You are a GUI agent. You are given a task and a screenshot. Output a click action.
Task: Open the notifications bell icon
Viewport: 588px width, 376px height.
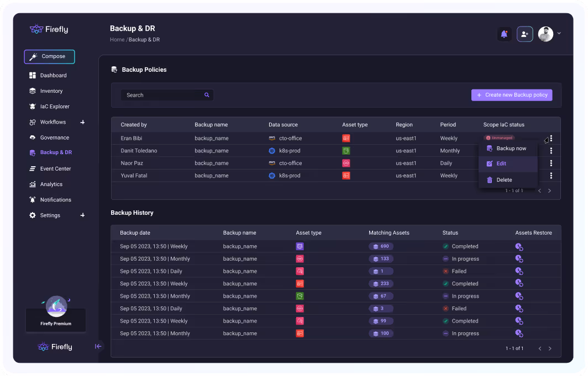(503, 34)
